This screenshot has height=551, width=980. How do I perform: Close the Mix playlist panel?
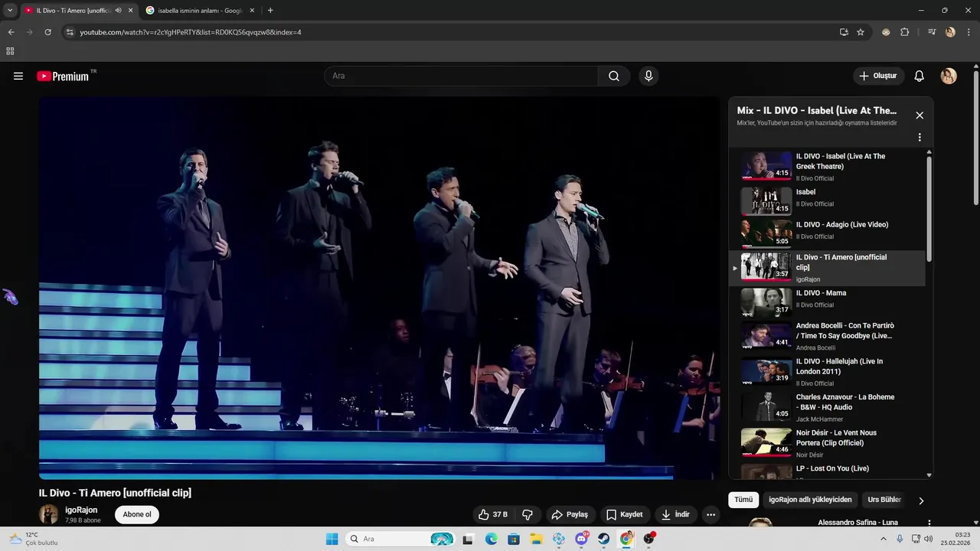[x=920, y=116]
